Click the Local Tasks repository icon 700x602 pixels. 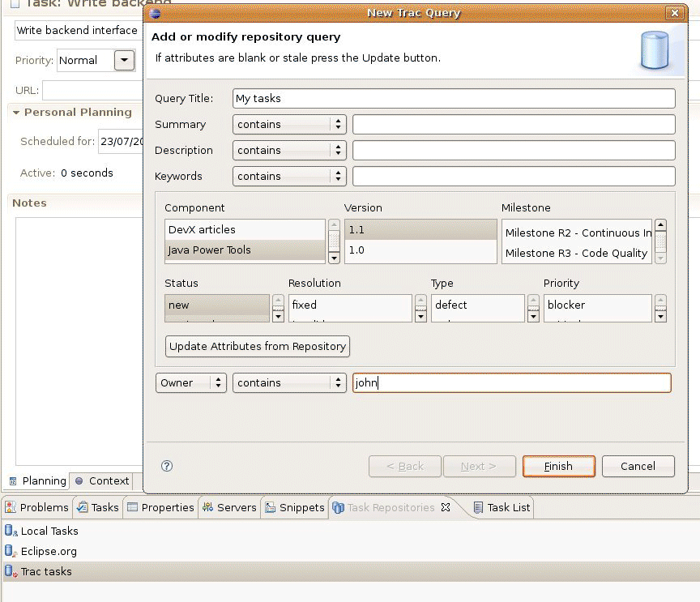(11, 531)
